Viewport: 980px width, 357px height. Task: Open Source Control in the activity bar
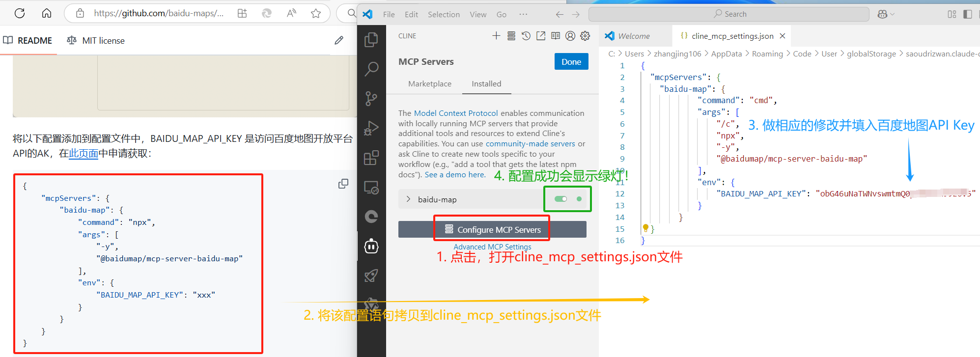coord(371,99)
